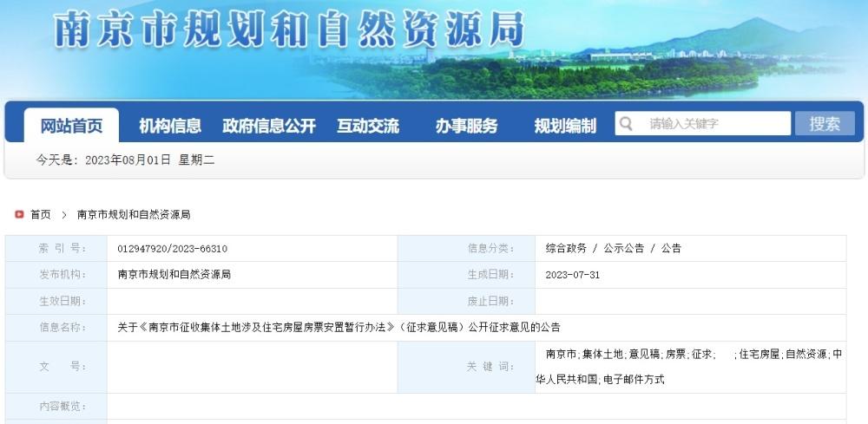868x424 pixels.
Task: Click the 发布机构 label cell
Action: point(56,275)
